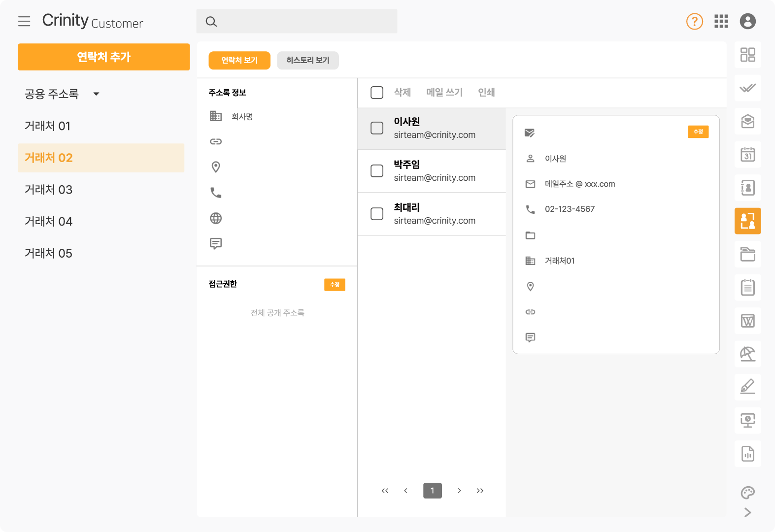Open the pen signature icon
775x532 pixels.
tap(748, 387)
